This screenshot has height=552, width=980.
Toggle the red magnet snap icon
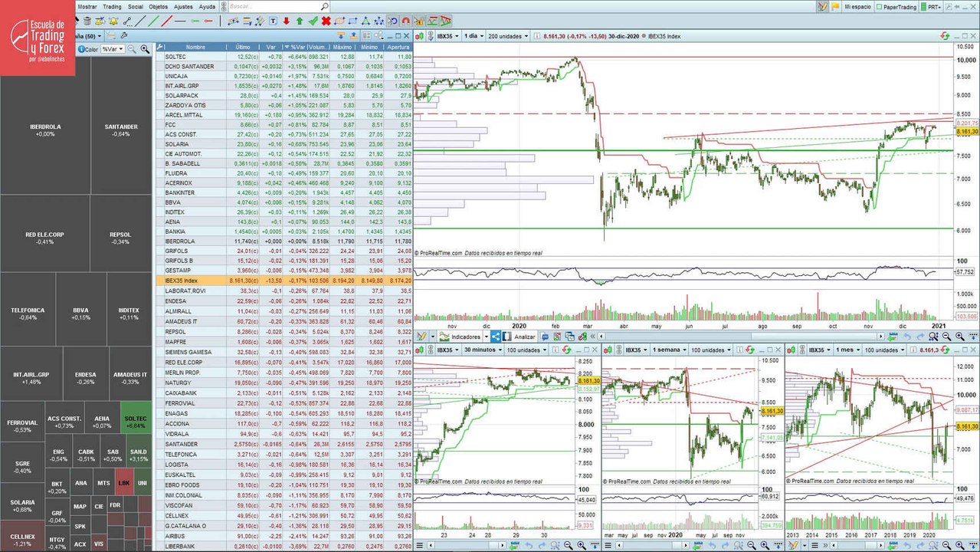(x=405, y=21)
